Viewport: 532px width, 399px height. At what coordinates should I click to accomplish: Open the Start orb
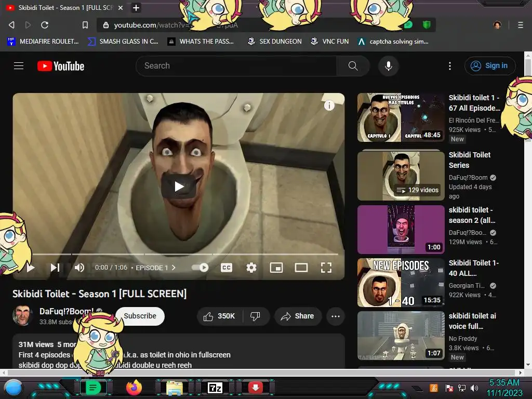(x=13, y=388)
